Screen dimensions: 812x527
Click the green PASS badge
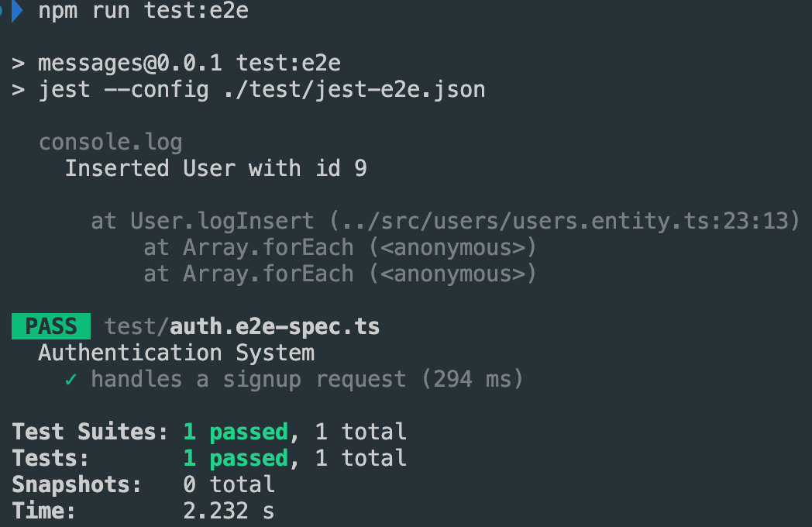pyautogui.click(x=51, y=326)
